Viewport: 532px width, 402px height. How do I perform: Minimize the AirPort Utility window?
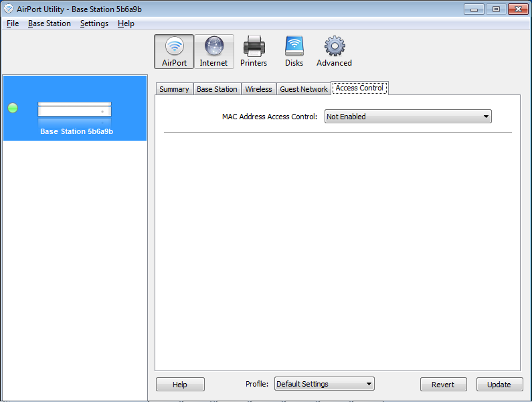(x=474, y=9)
